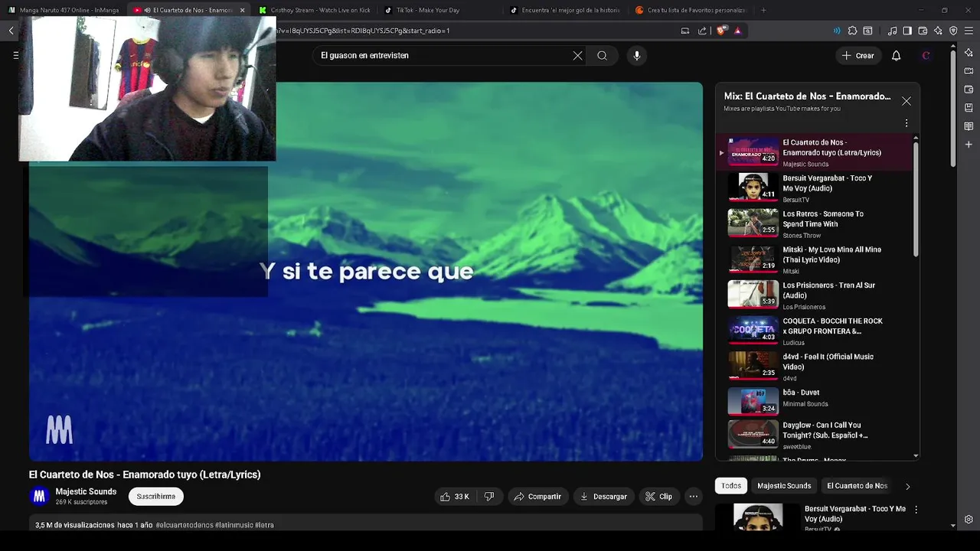Open reading list book icon in sidebar
The image size is (980, 551).
(969, 126)
